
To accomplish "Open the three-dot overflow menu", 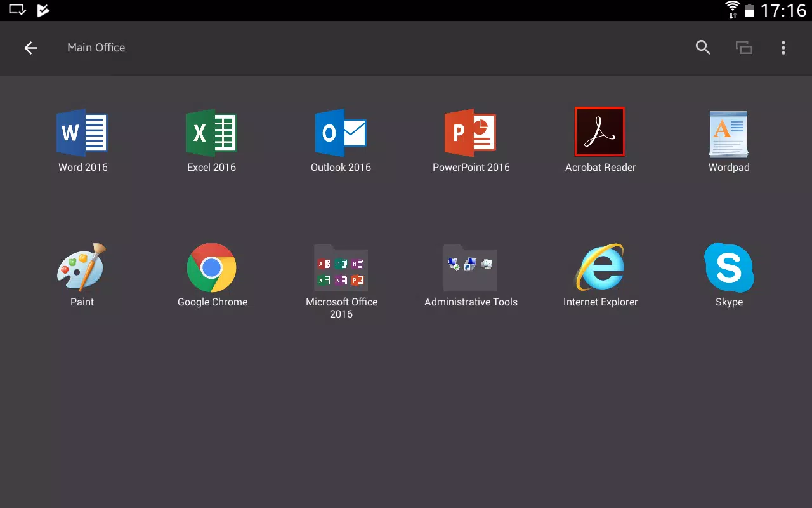I will [x=783, y=48].
